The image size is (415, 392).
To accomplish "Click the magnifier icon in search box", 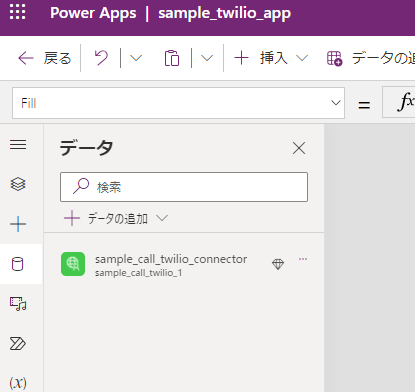I will coord(81,186).
